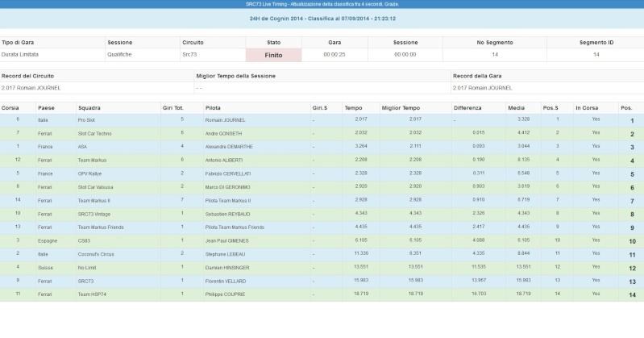Click the Finito status cell
The image size is (644, 338).
click(x=273, y=55)
